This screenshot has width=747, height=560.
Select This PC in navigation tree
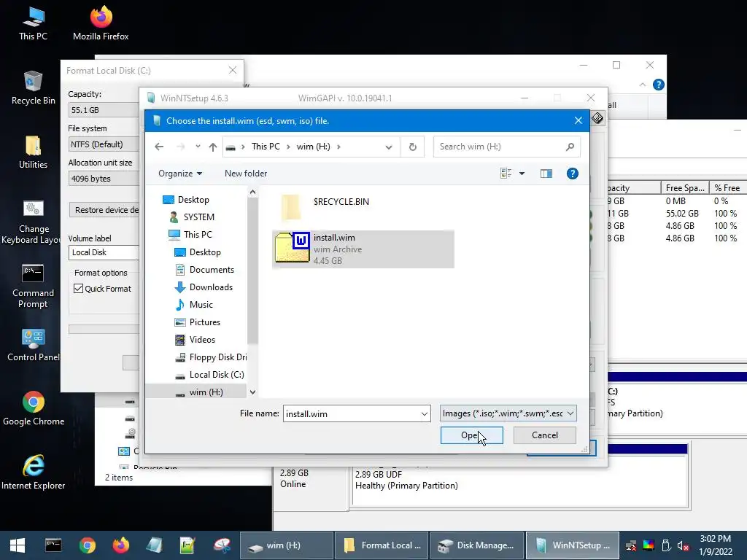(190, 235)
